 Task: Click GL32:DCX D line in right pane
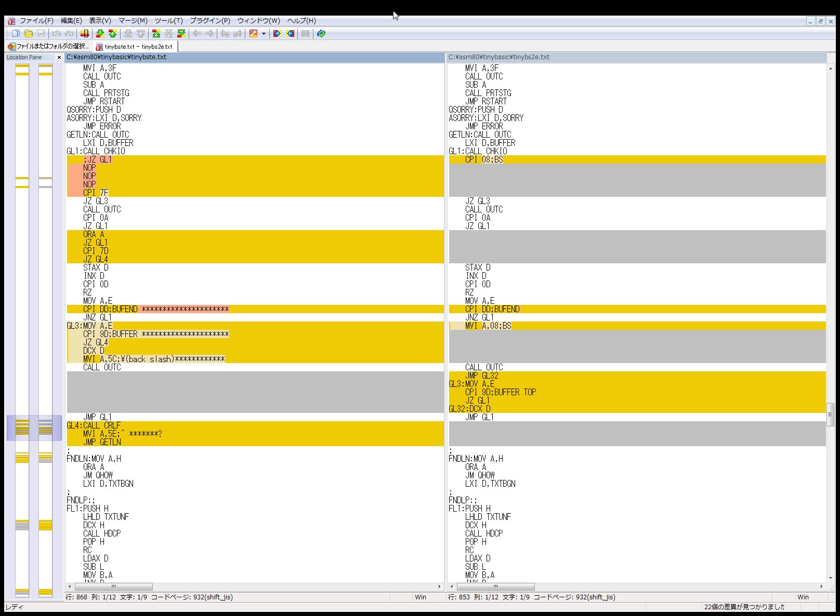637,409
